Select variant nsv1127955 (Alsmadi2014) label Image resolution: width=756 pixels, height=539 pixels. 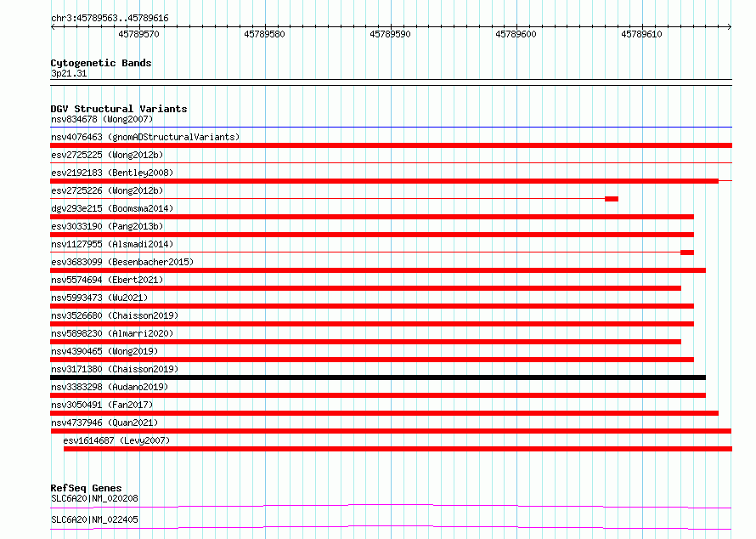(x=112, y=244)
